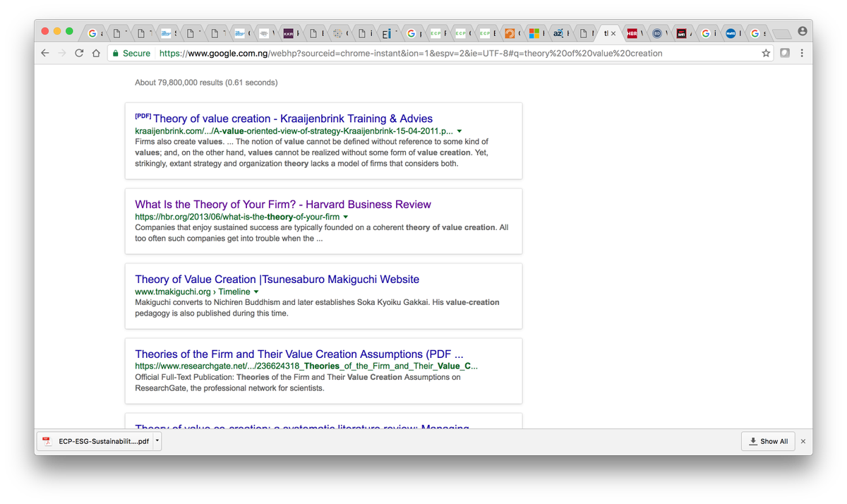Switch to the Ei tab

(387, 33)
